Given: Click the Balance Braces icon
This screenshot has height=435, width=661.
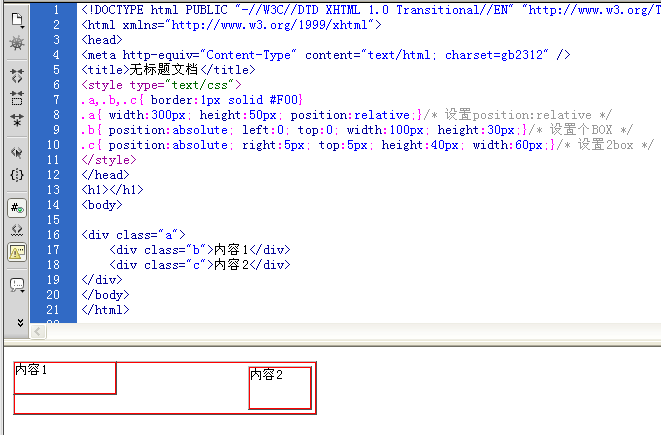Looking at the screenshot, I should (17, 175).
